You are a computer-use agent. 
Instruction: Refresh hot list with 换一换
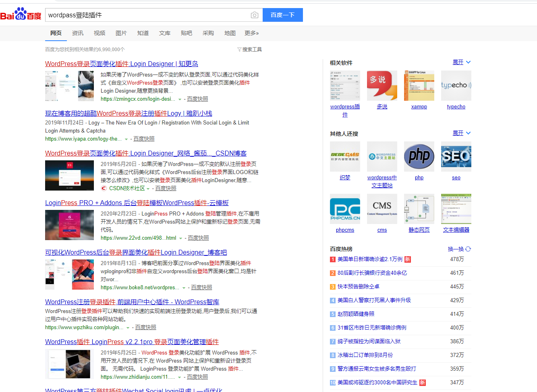point(459,249)
